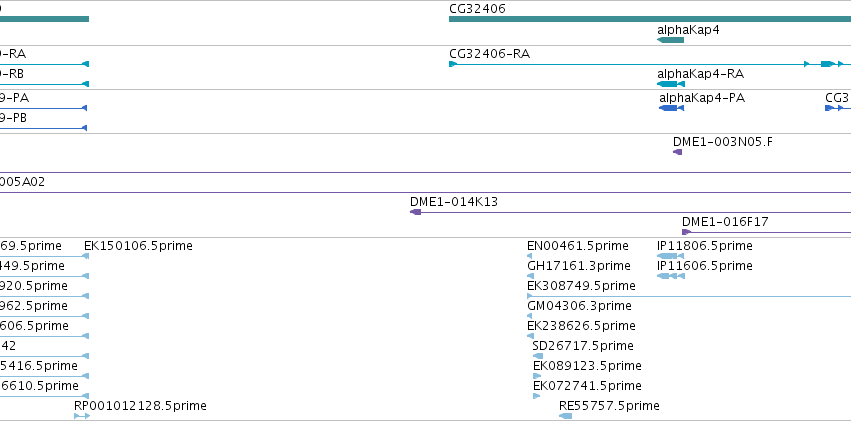The image size is (851, 421).
Task: Select the CG32406 gene bar
Action: [650, 19]
